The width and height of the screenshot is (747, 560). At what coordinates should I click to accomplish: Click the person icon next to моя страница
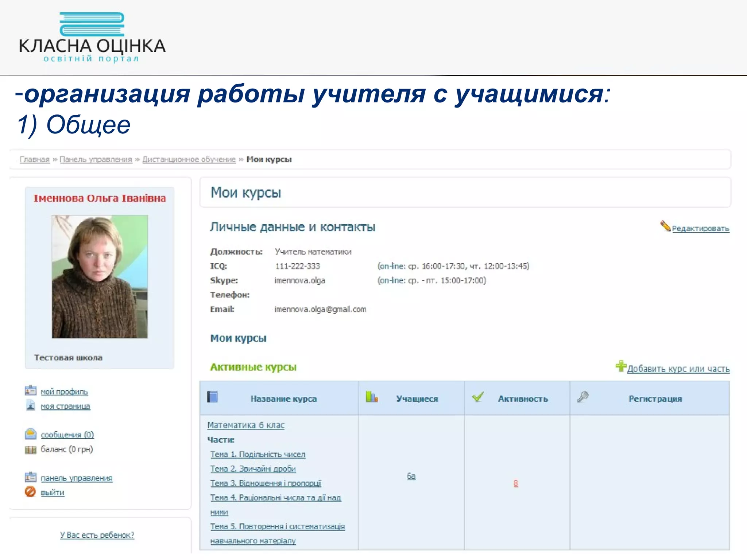point(31,405)
